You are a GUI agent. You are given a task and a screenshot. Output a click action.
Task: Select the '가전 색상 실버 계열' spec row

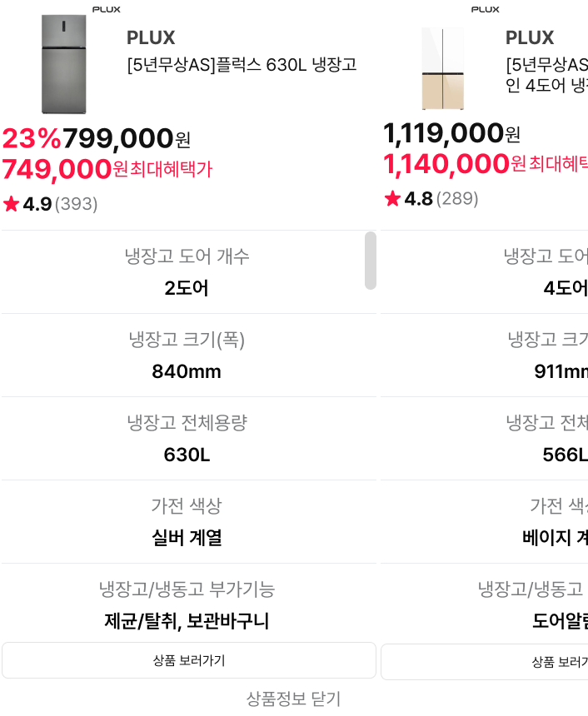tap(187, 522)
